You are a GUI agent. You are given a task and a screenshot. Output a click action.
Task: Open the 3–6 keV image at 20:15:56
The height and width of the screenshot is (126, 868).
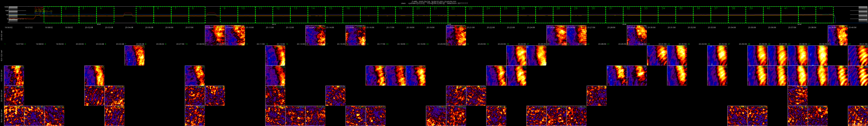tap(356, 35)
